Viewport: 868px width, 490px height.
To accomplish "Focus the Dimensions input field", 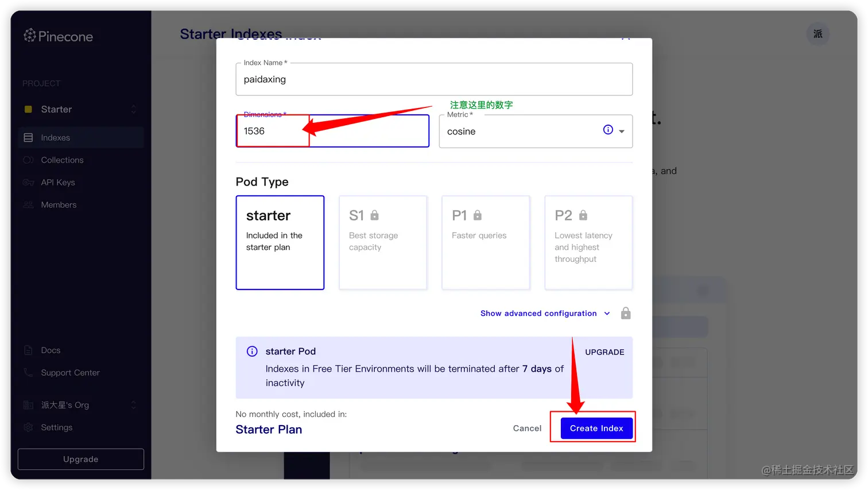I will (x=332, y=131).
